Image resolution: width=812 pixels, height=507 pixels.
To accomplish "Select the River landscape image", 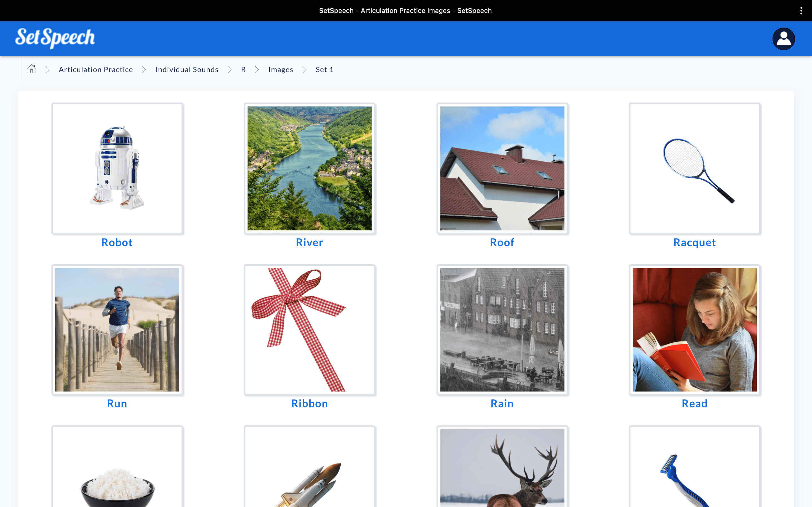I will point(309,168).
